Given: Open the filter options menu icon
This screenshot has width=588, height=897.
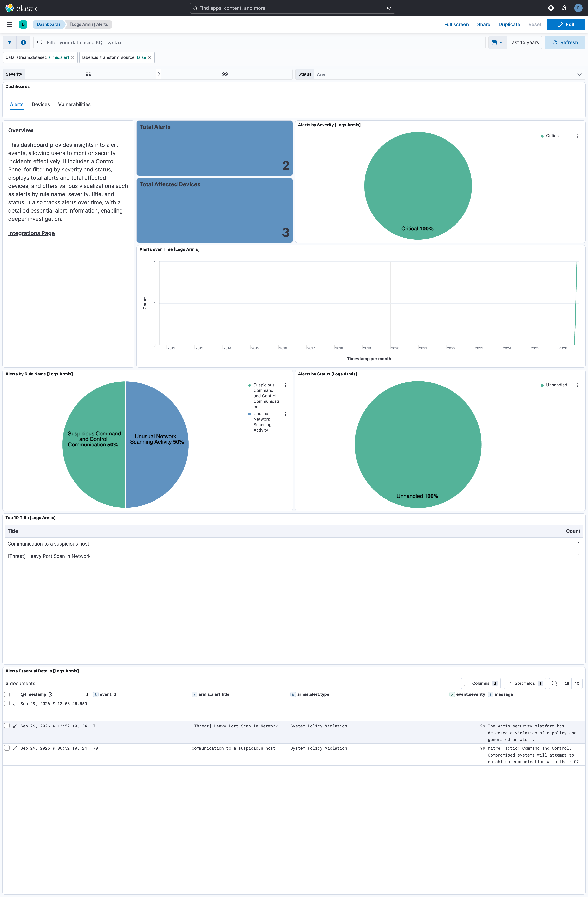Looking at the screenshot, I should (10, 43).
